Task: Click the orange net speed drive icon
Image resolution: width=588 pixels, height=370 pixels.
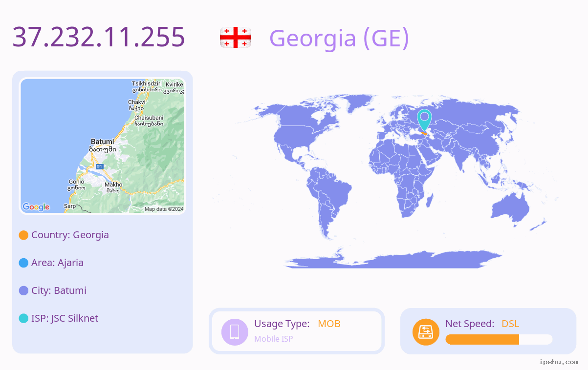Action: pos(426,332)
